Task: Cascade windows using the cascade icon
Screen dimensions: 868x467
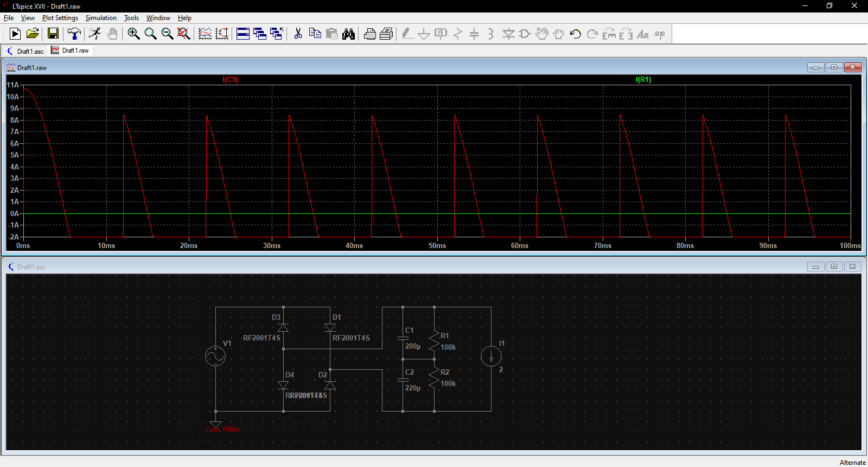Action: point(260,34)
